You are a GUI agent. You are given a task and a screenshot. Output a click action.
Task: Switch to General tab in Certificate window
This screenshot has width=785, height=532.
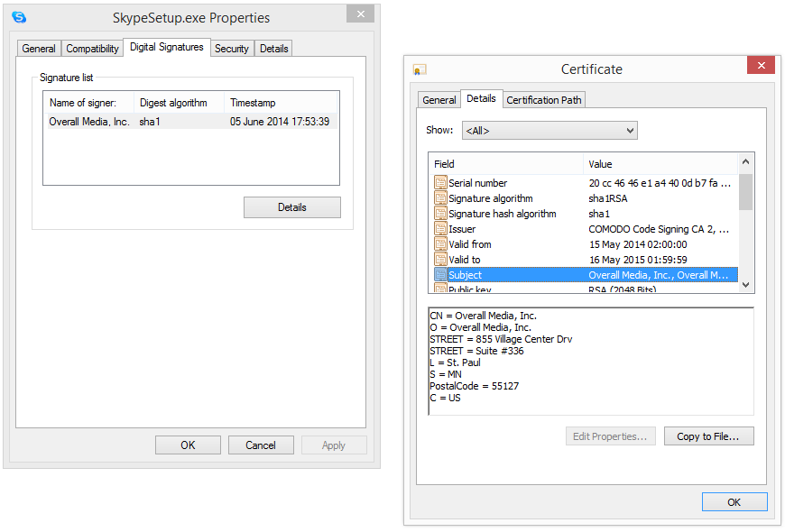(x=439, y=99)
